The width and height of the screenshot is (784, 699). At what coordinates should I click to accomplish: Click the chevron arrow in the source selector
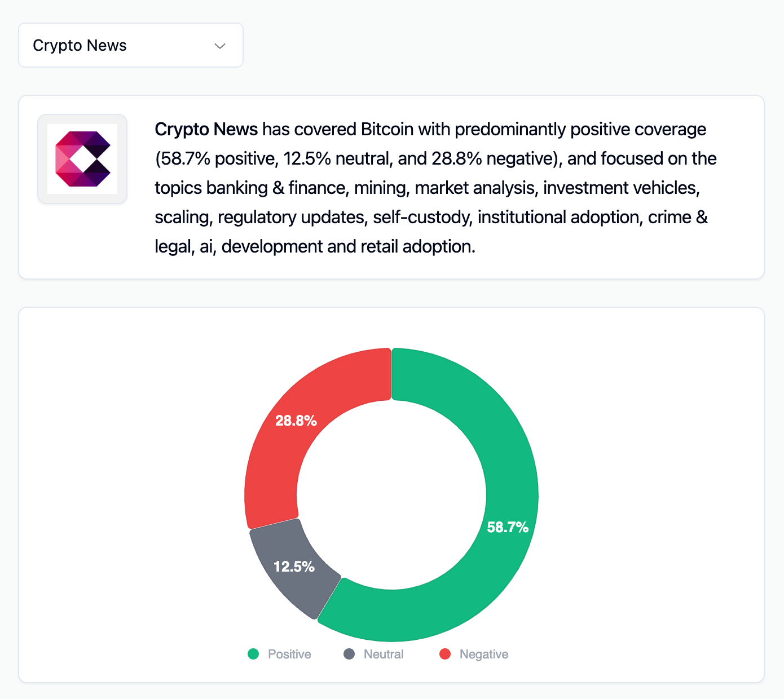(220, 46)
